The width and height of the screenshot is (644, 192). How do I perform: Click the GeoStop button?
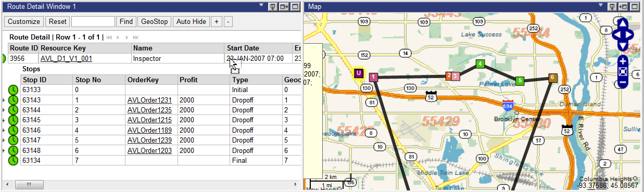pyautogui.click(x=155, y=21)
